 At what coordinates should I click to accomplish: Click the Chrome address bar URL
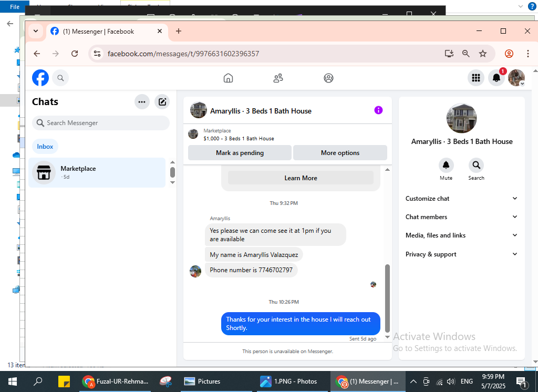point(183,54)
